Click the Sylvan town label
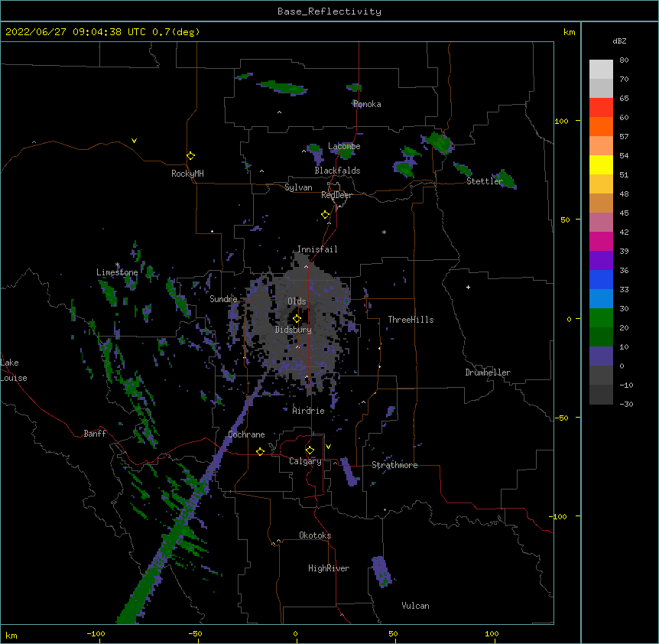The width and height of the screenshot is (659, 644). click(298, 187)
